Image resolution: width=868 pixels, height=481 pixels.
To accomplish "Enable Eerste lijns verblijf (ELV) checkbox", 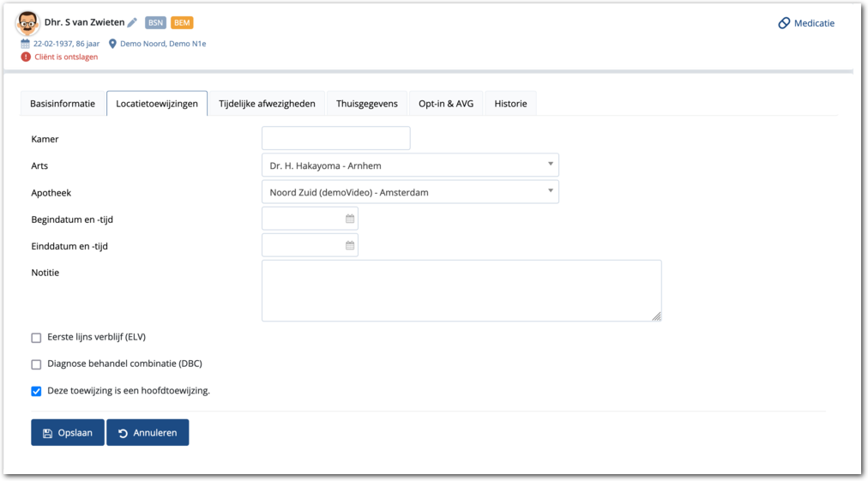I will tap(36, 338).
